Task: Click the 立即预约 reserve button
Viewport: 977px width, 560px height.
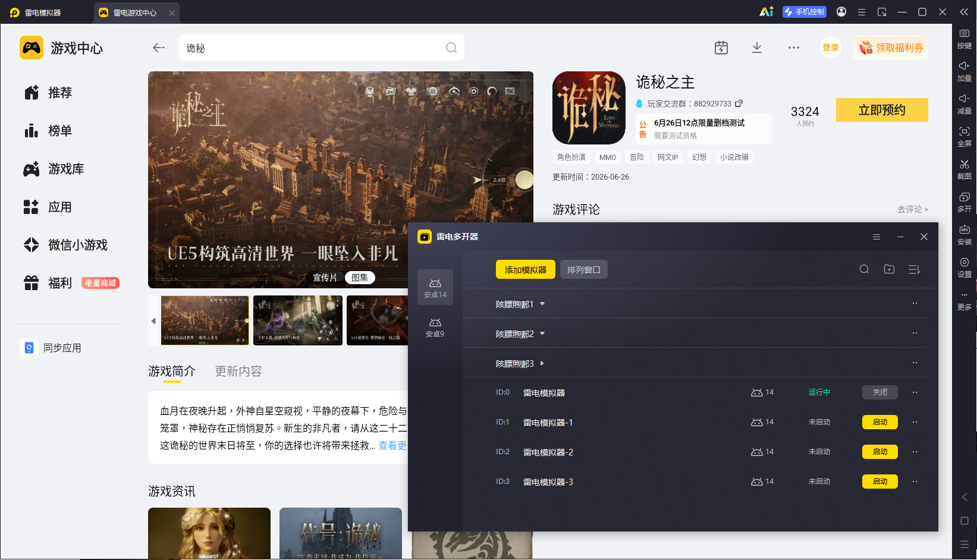Action: tap(882, 110)
